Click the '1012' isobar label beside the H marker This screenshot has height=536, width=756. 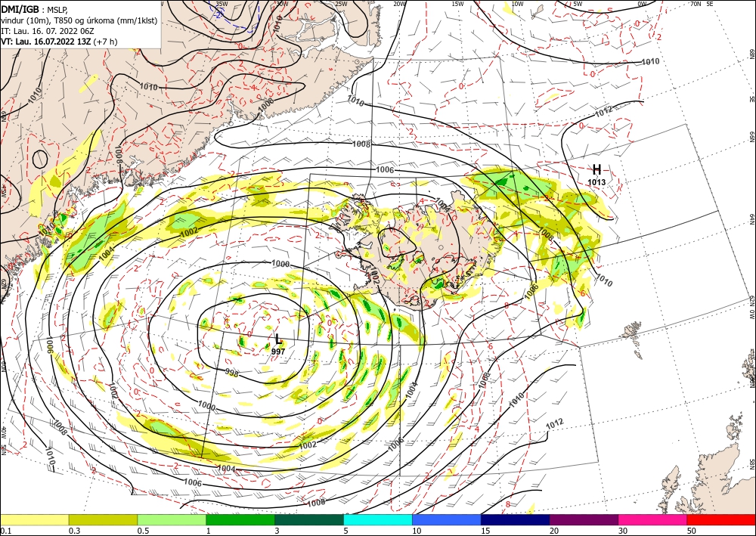click(603, 113)
